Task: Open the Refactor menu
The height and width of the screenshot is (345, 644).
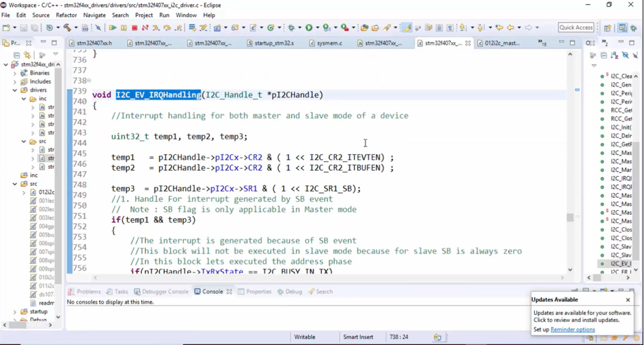Action: 67,15
